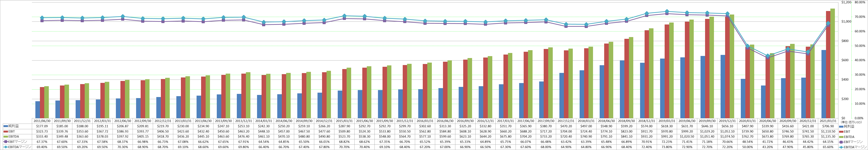Click the EBITDA cell $523.70
The image size is (868, 150).
tap(344, 137)
